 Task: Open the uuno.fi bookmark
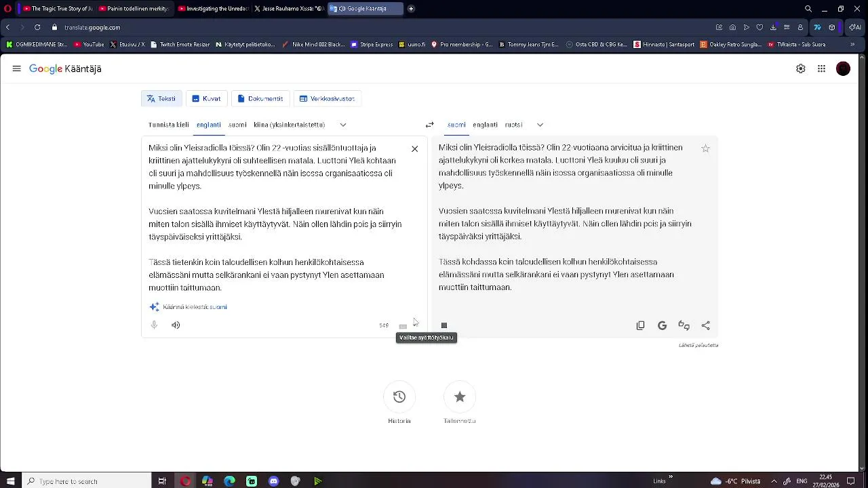click(x=412, y=45)
